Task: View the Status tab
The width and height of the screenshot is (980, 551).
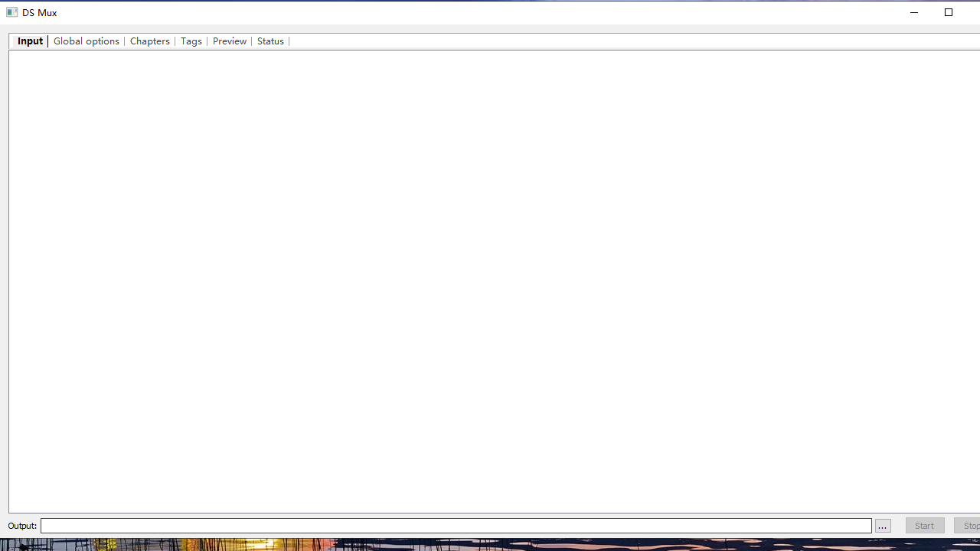Action: (270, 41)
